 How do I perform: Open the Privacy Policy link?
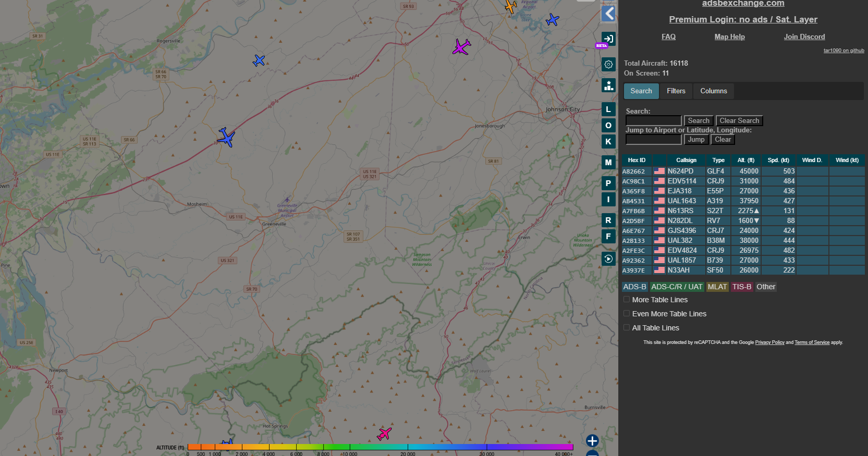769,342
